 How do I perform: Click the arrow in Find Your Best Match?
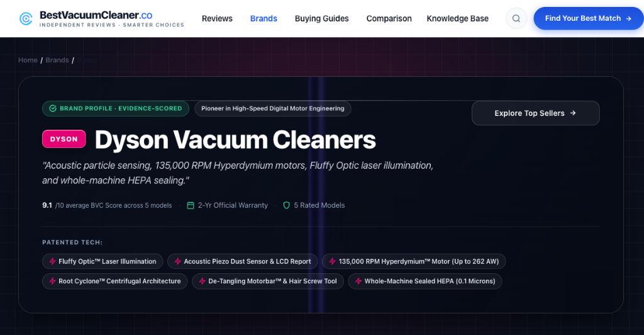click(x=628, y=18)
